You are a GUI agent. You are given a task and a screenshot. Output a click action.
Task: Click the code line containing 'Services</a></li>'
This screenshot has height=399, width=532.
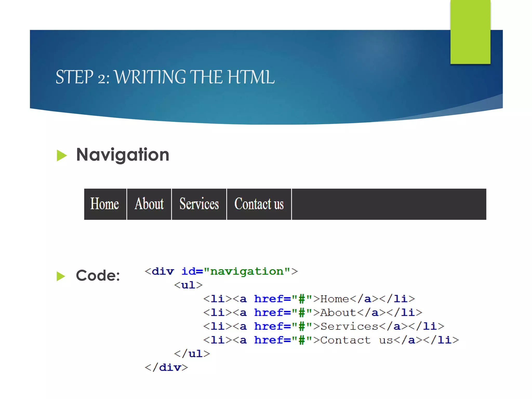(324, 327)
